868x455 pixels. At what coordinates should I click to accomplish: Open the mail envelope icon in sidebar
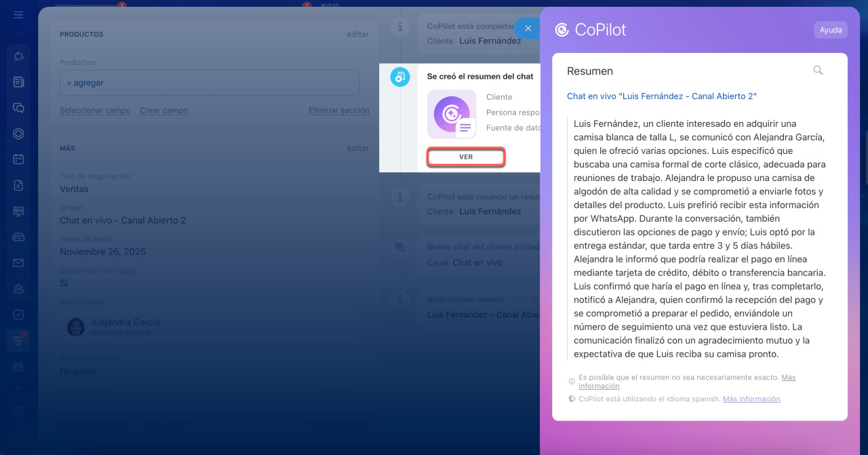(18, 263)
